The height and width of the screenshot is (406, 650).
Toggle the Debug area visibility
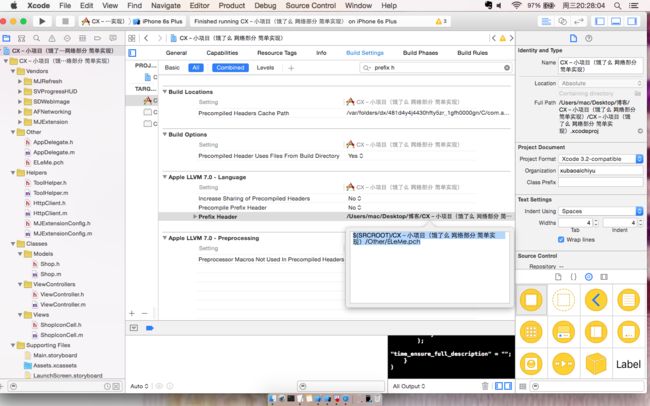[616, 21]
